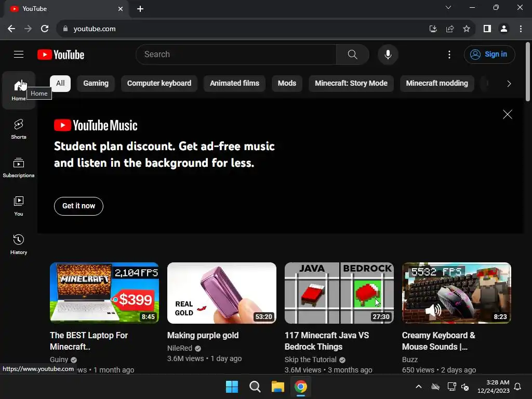Open a new browser tab

pyautogui.click(x=140, y=9)
